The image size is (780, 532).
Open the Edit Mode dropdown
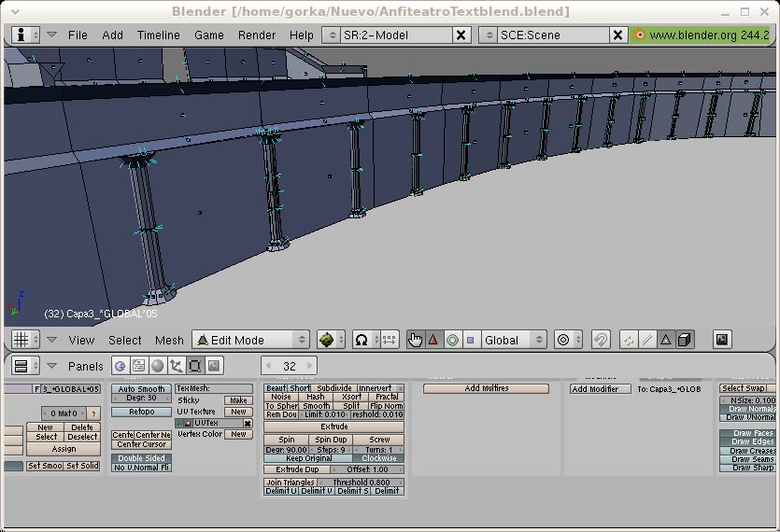point(250,340)
